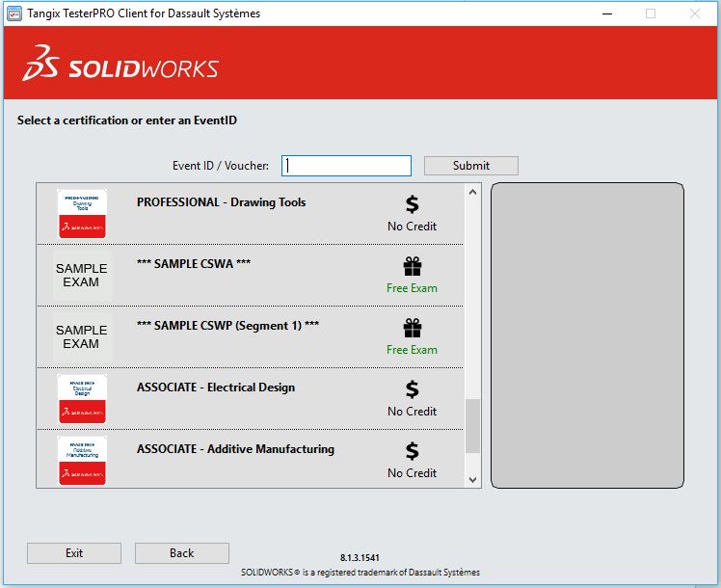Select 'ASSOCIATE - Electrical Design' title text

[x=216, y=388]
